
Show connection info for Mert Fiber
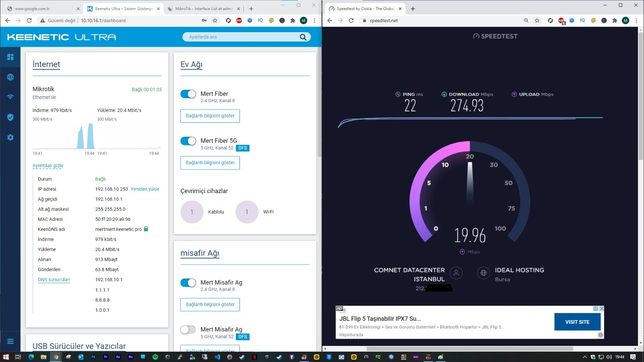(210, 116)
